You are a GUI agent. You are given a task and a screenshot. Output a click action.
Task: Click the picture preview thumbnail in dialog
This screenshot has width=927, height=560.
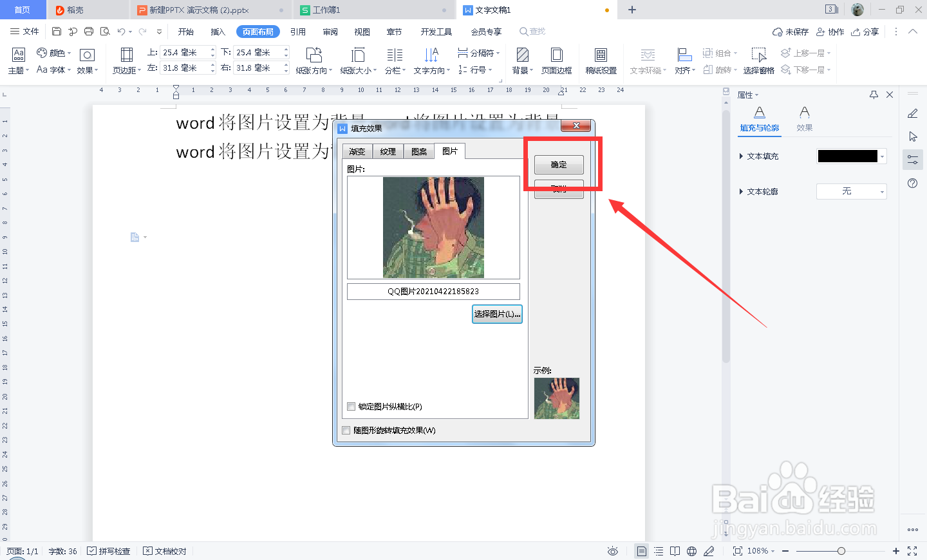coord(433,227)
